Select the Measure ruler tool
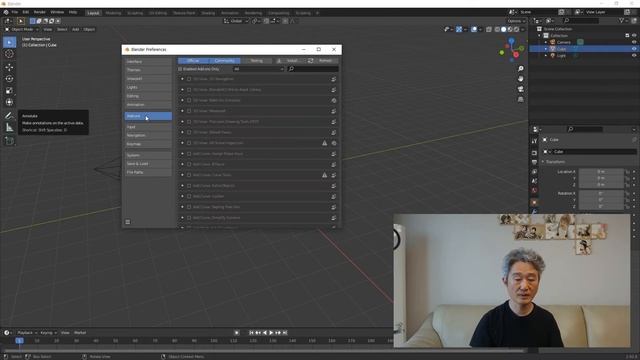This screenshot has width=640, height=360. point(9,128)
